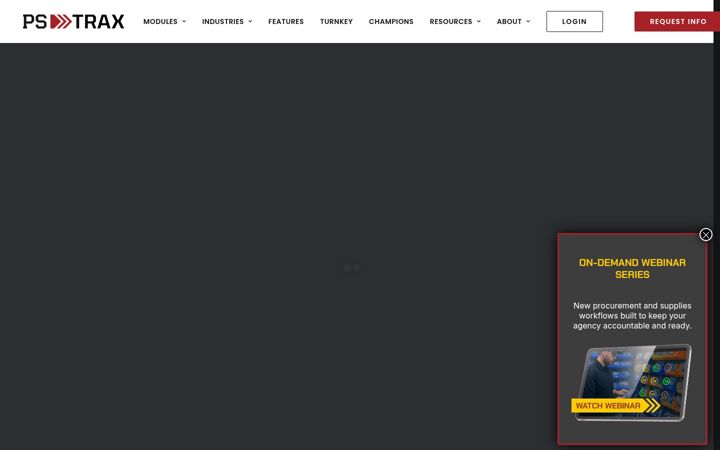This screenshot has height=450, width=720.
Task: Expand the About dropdown chevron
Action: click(x=528, y=22)
